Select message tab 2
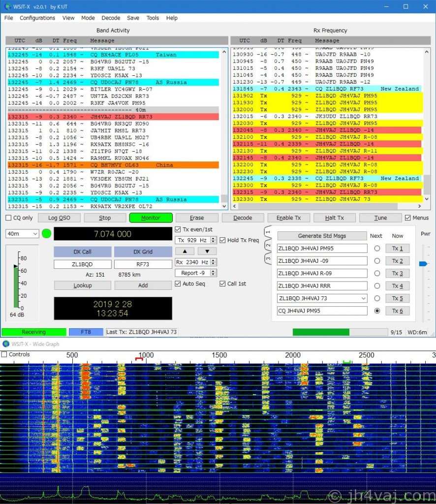 268,245
